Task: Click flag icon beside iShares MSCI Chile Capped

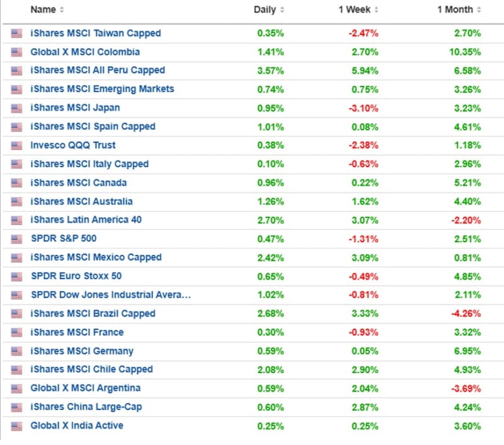Action: [x=16, y=370]
